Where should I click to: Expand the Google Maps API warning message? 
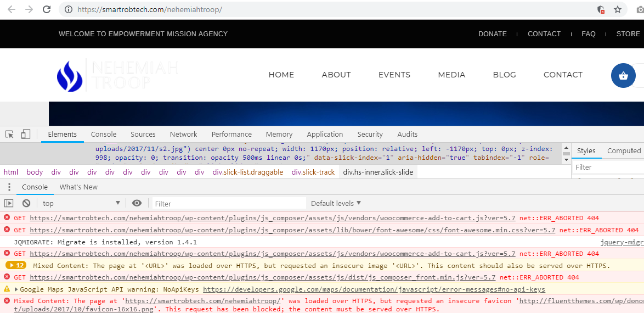coord(16,289)
